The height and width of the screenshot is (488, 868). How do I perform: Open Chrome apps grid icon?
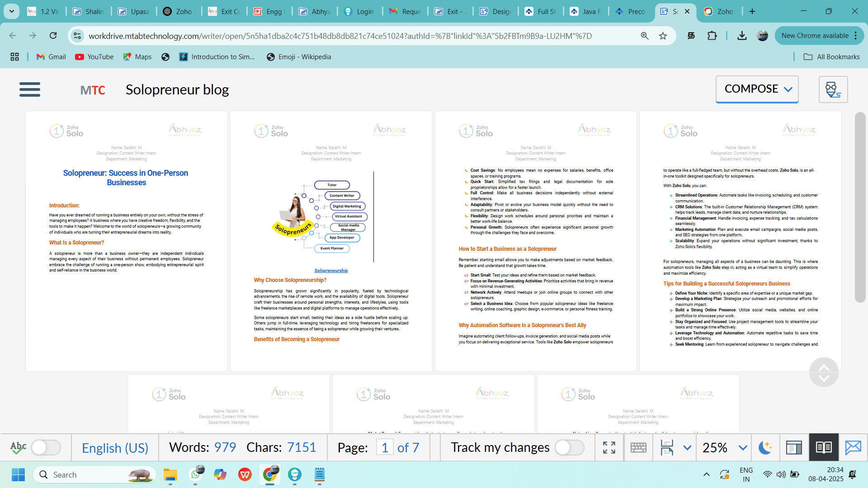[14, 56]
